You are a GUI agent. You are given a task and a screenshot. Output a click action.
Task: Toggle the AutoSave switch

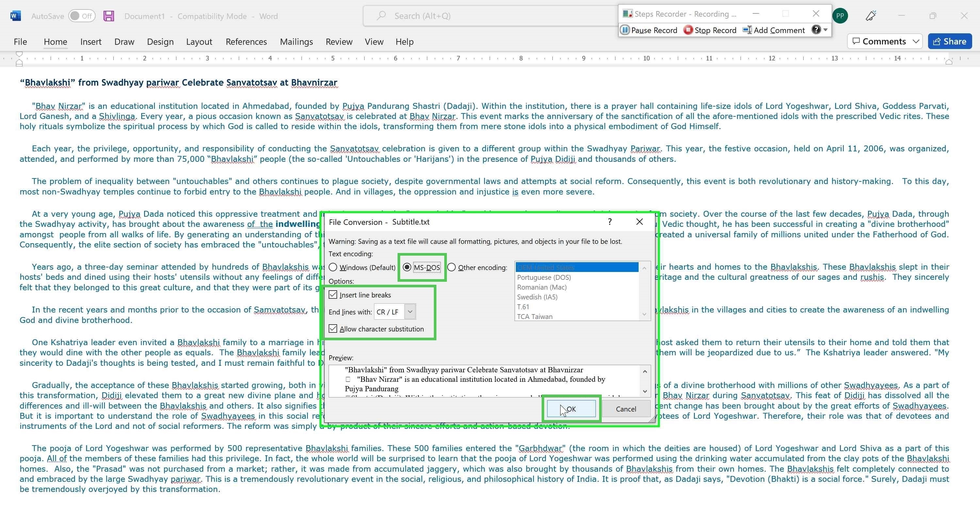[x=82, y=16]
